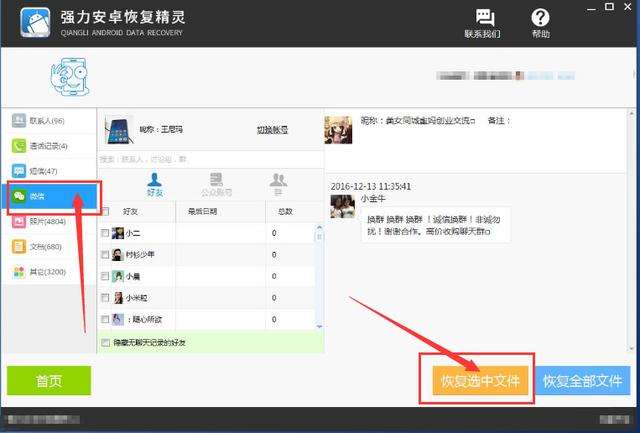Viewport: 640px width, 433px height.
Task: Click 恢复全部文件 recover all button
Action: tap(582, 380)
